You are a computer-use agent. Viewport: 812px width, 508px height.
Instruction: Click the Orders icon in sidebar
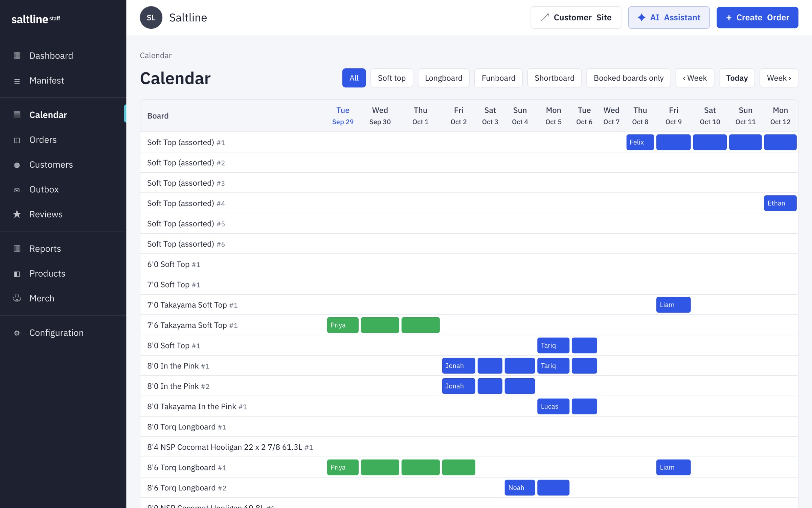point(17,140)
